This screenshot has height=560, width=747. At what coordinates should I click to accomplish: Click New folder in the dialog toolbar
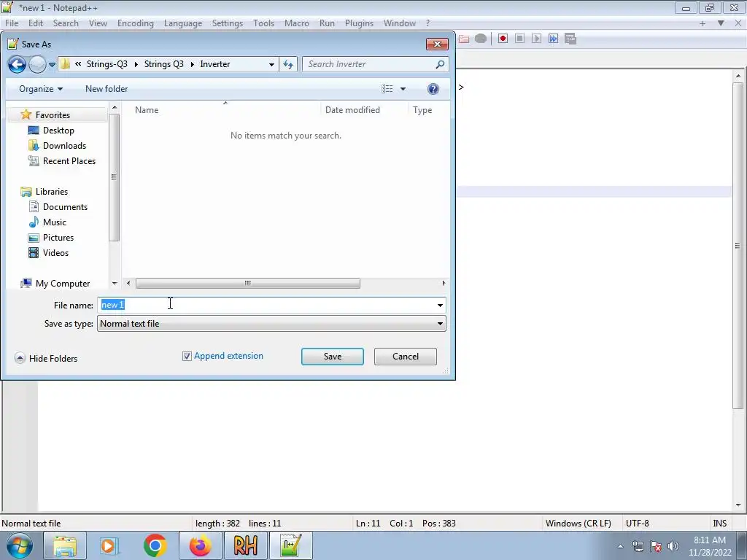pyautogui.click(x=107, y=89)
